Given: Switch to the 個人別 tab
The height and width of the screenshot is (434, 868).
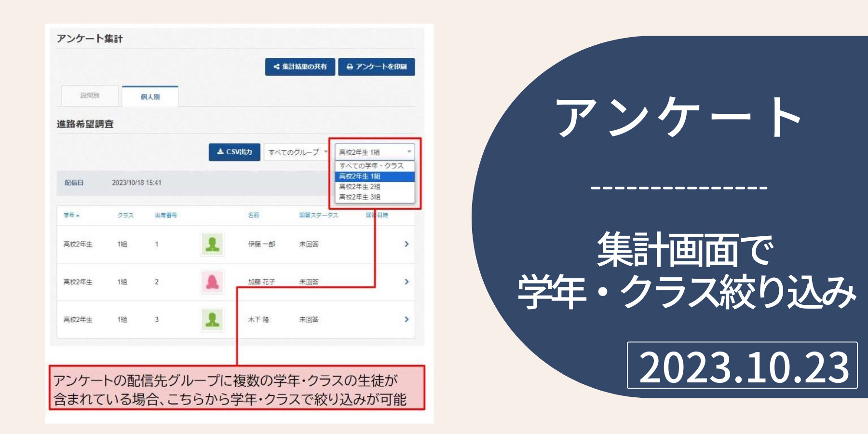Looking at the screenshot, I should pos(150,96).
